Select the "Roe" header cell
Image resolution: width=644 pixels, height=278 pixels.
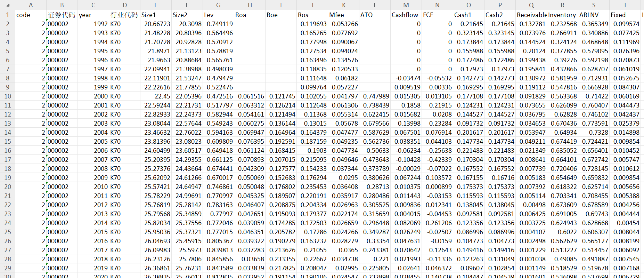[281, 15]
